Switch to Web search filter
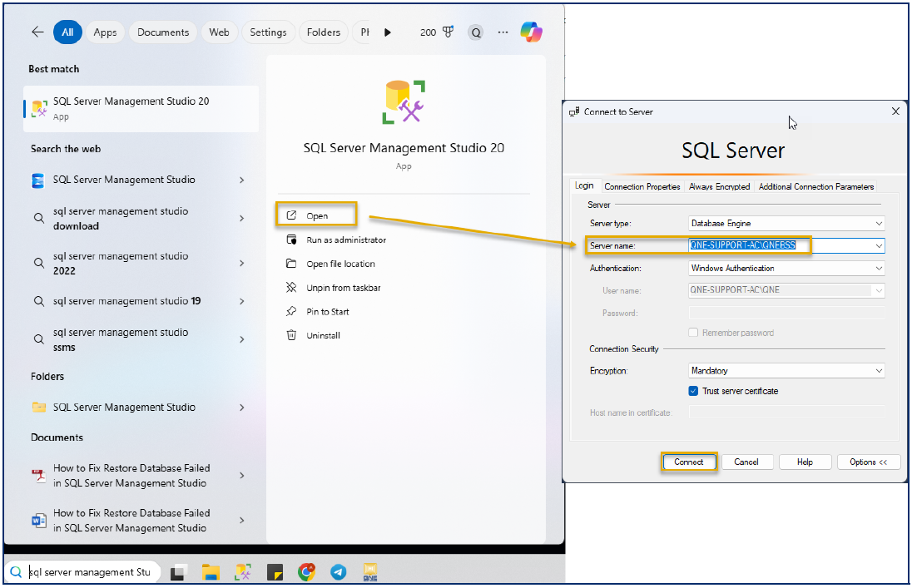Image resolution: width=912 pixels, height=588 pixels. pyautogui.click(x=220, y=32)
